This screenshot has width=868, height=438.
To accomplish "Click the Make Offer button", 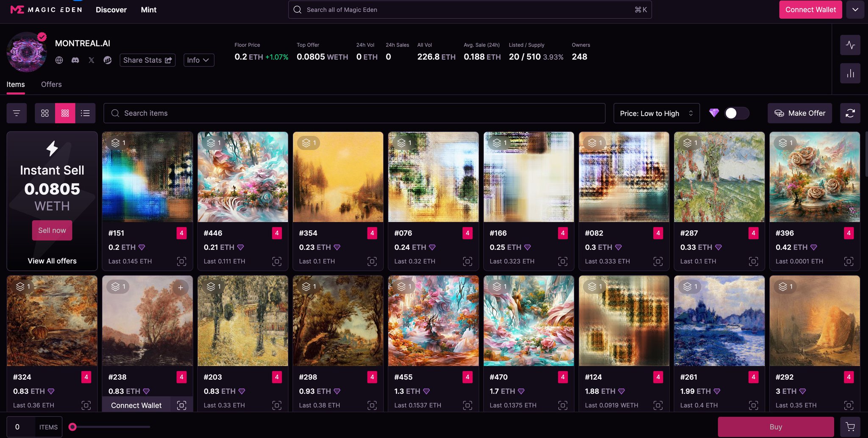I will click(x=800, y=113).
